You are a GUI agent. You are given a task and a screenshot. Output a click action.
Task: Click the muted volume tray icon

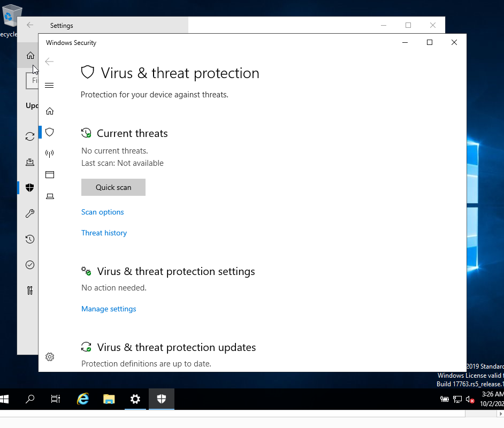[x=470, y=400]
